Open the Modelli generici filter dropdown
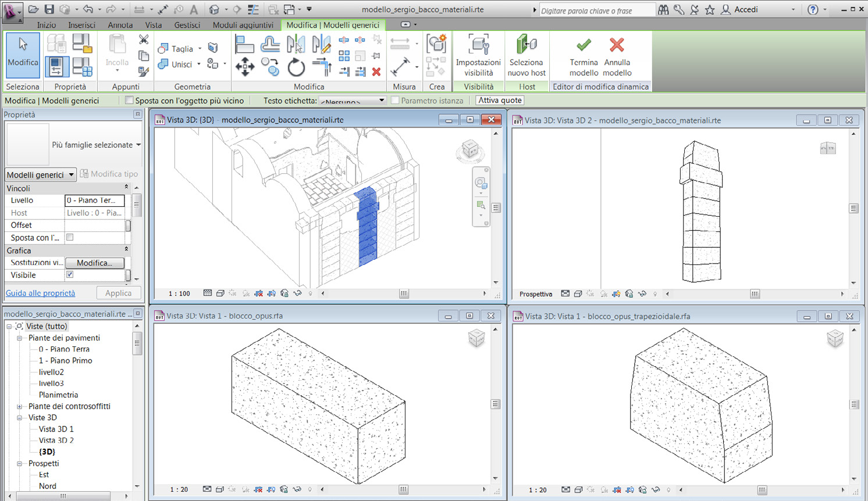This screenshot has width=868, height=501. [x=41, y=174]
